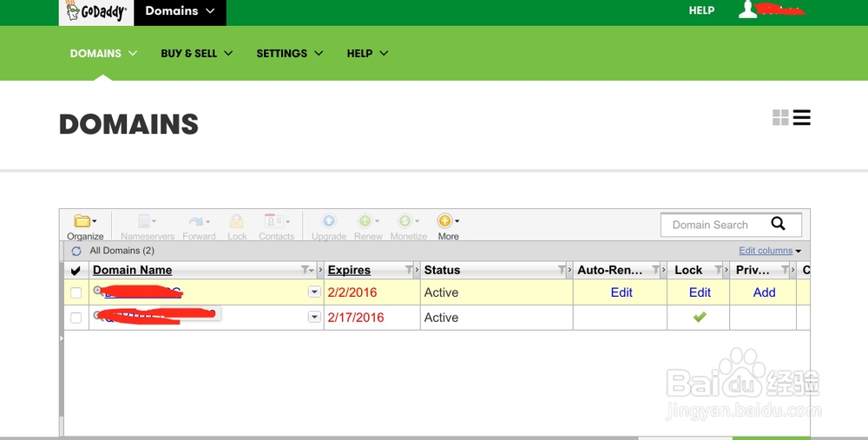
Task: Open dropdown arrow on 2/2/2016 domain row
Action: (x=314, y=292)
